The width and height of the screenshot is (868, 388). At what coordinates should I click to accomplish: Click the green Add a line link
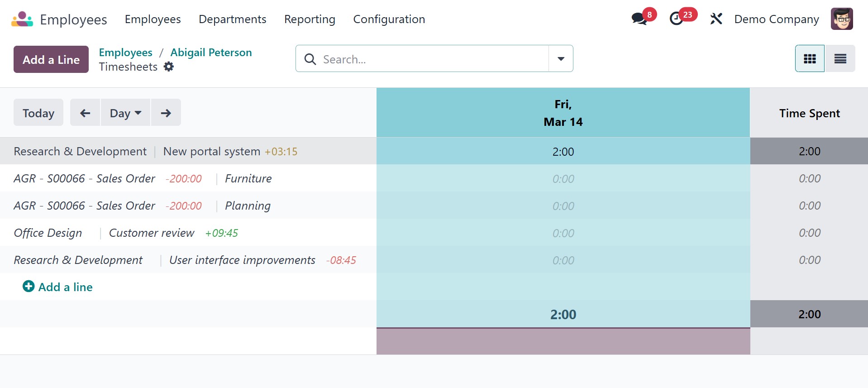tap(58, 287)
